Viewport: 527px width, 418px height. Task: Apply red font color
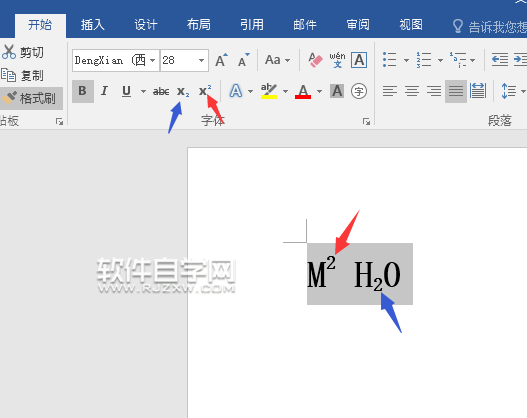[x=303, y=91]
